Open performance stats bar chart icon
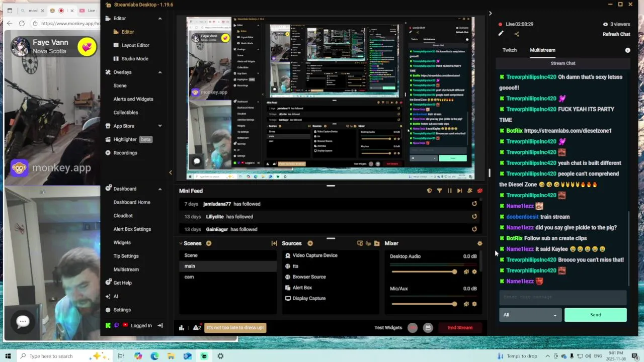Screen dimensions: 644x362 tap(182, 328)
